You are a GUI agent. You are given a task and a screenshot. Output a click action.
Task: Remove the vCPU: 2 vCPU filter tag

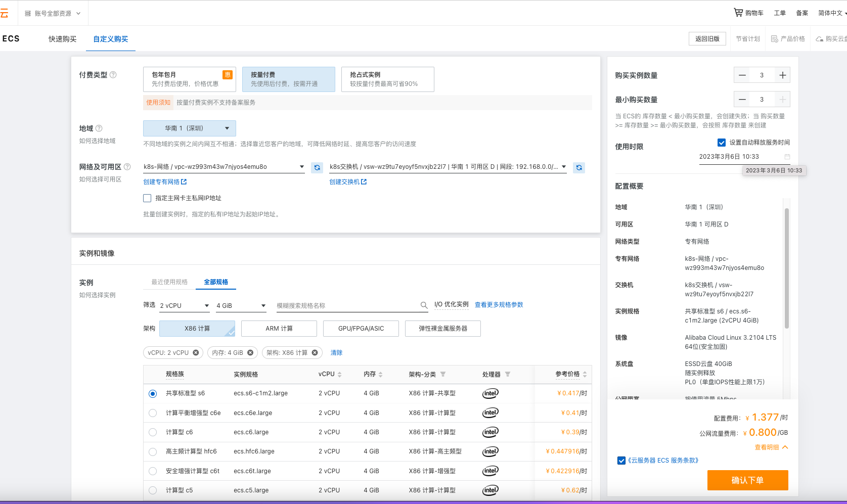click(196, 353)
